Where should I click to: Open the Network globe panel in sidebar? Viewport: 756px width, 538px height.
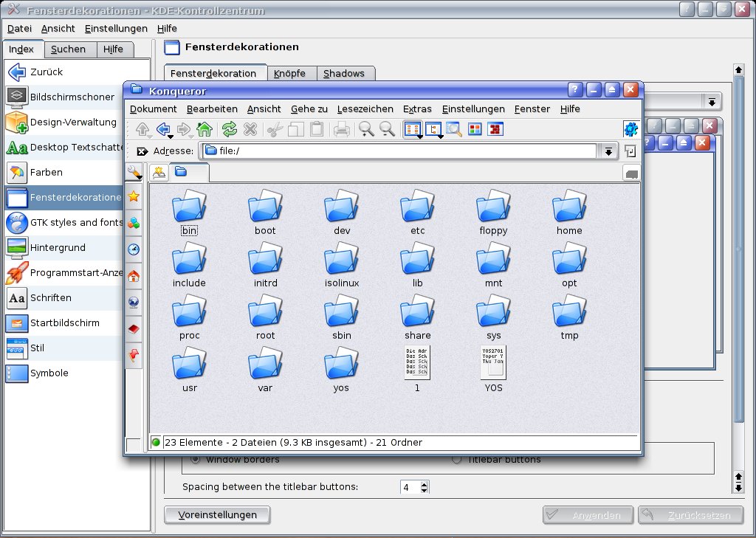(x=134, y=303)
